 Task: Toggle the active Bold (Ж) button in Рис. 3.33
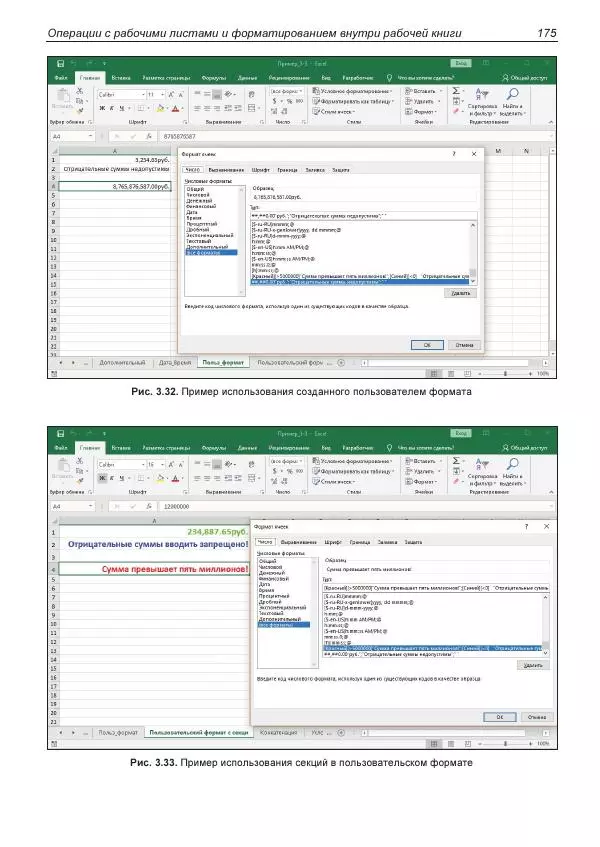(102, 478)
